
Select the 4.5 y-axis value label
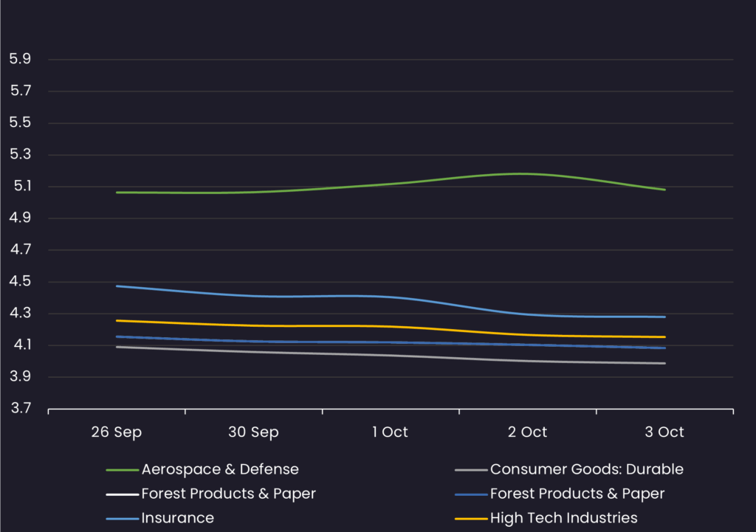(19, 282)
